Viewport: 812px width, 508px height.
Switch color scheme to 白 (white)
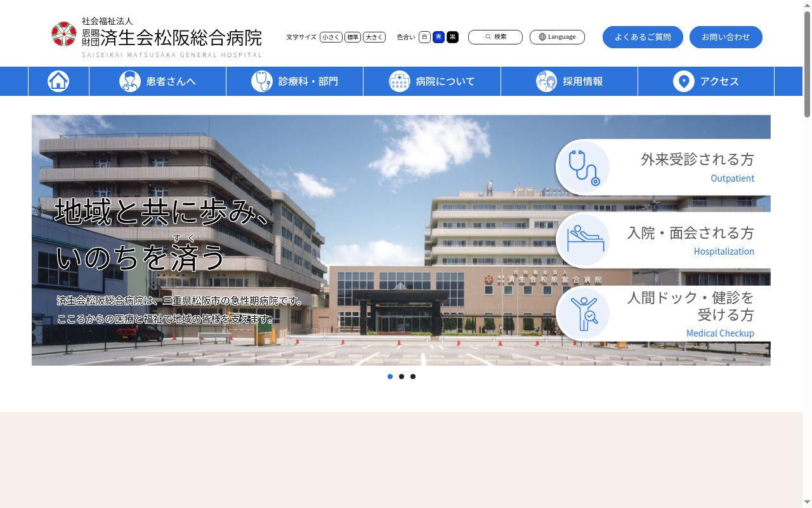pyautogui.click(x=424, y=37)
